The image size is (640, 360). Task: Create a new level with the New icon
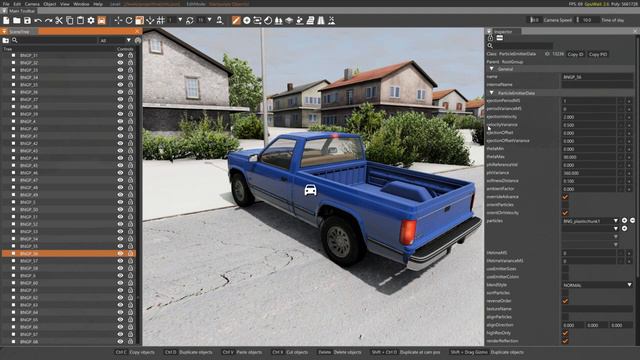click(6, 20)
